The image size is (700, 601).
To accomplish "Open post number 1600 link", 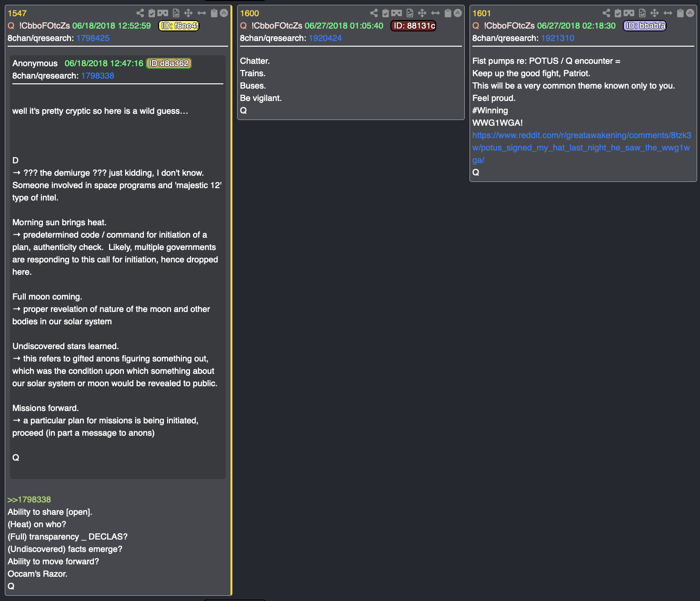I will coord(250,13).
